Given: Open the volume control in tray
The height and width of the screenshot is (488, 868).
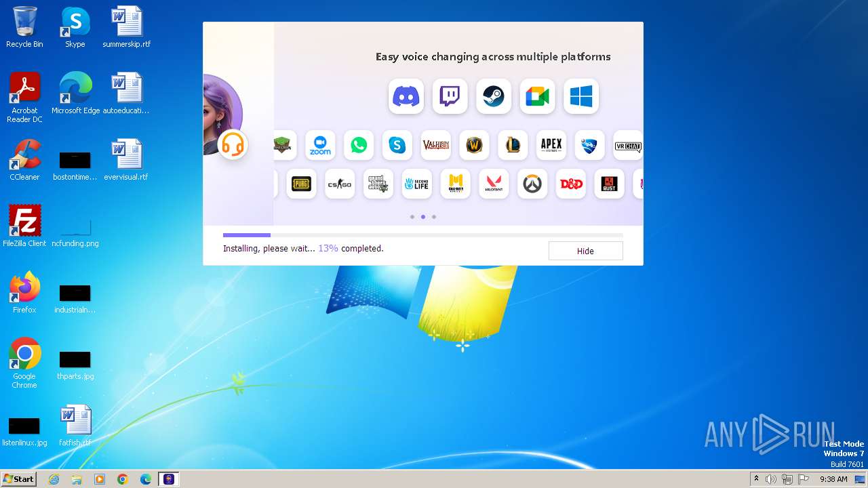Looking at the screenshot, I should (771, 479).
